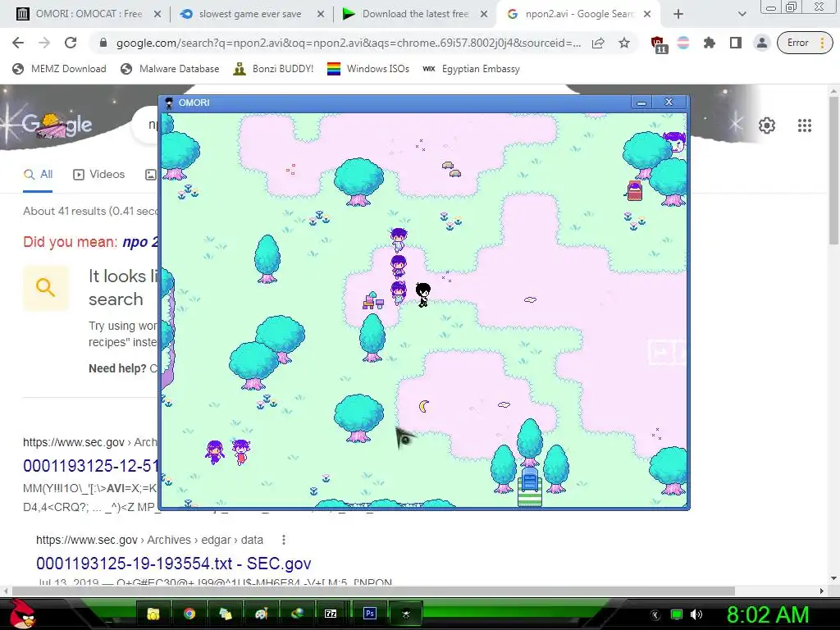Click the scroll right arrow at bottom
Viewport: 840px width, 630px height.
click(x=822, y=591)
